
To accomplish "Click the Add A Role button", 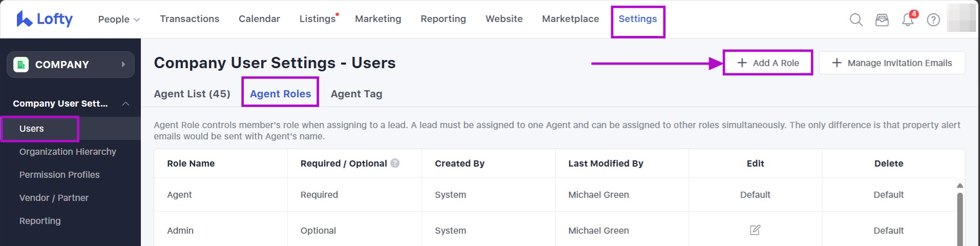I will [768, 63].
